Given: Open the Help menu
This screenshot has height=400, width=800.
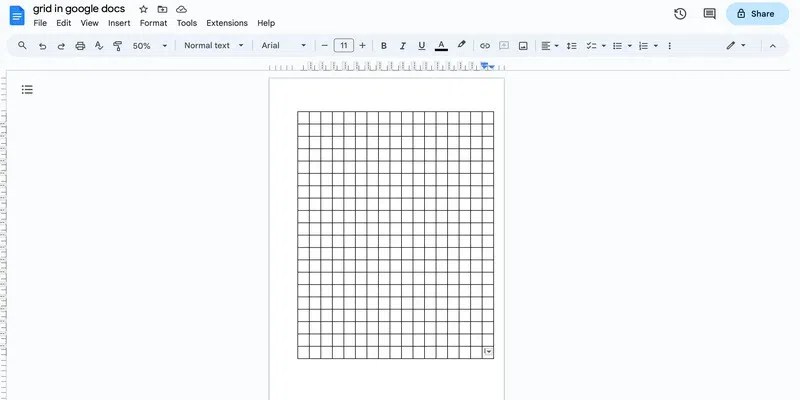Looking at the screenshot, I should click(266, 23).
